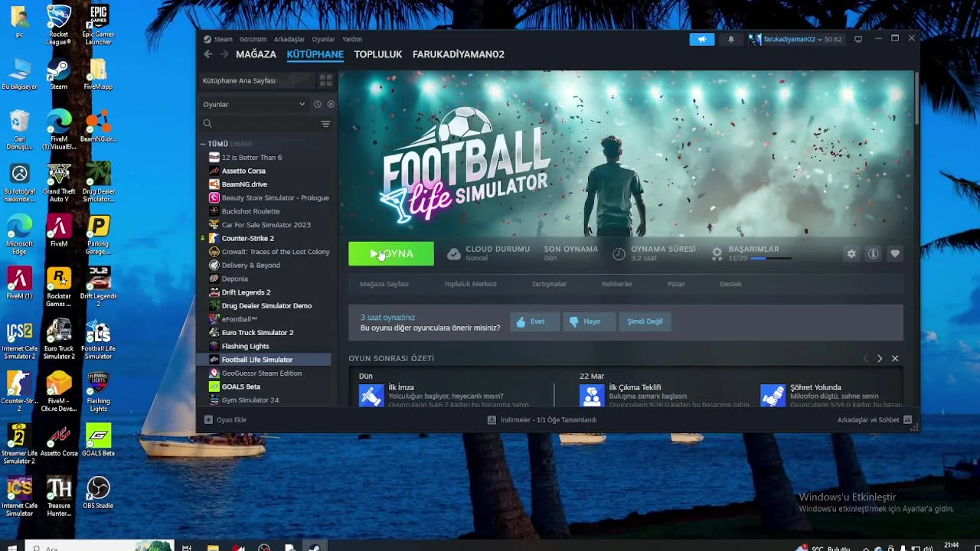This screenshot has height=551, width=980.
Task: Open the Görünüm menu
Action: tap(253, 39)
